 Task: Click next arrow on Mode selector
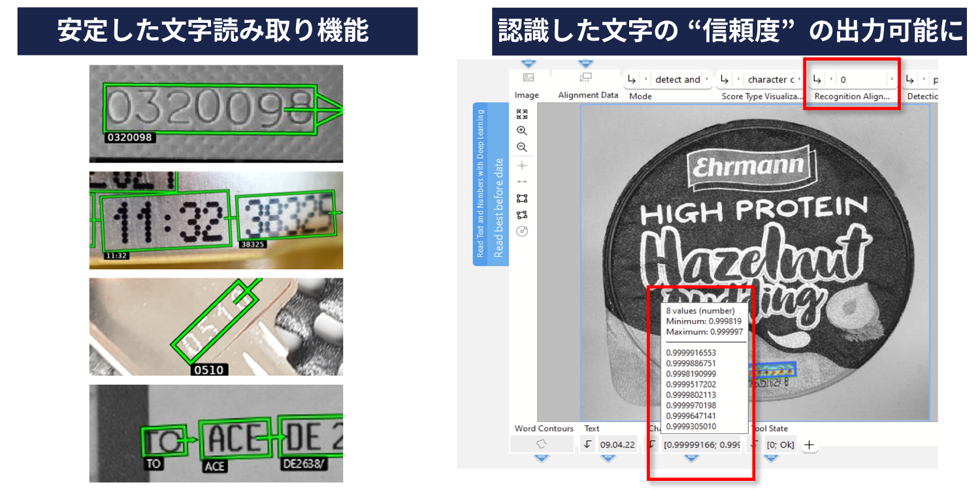pyautogui.click(x=706, y=80)
